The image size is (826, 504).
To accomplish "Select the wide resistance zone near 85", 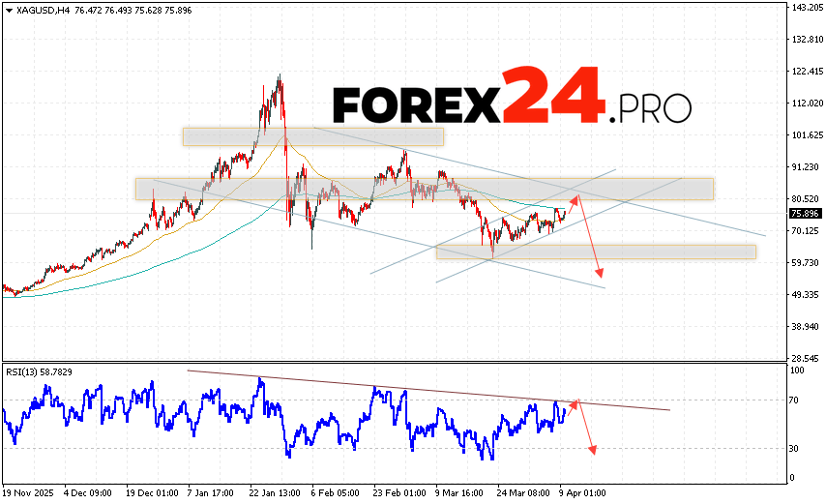I will (424, 188).
